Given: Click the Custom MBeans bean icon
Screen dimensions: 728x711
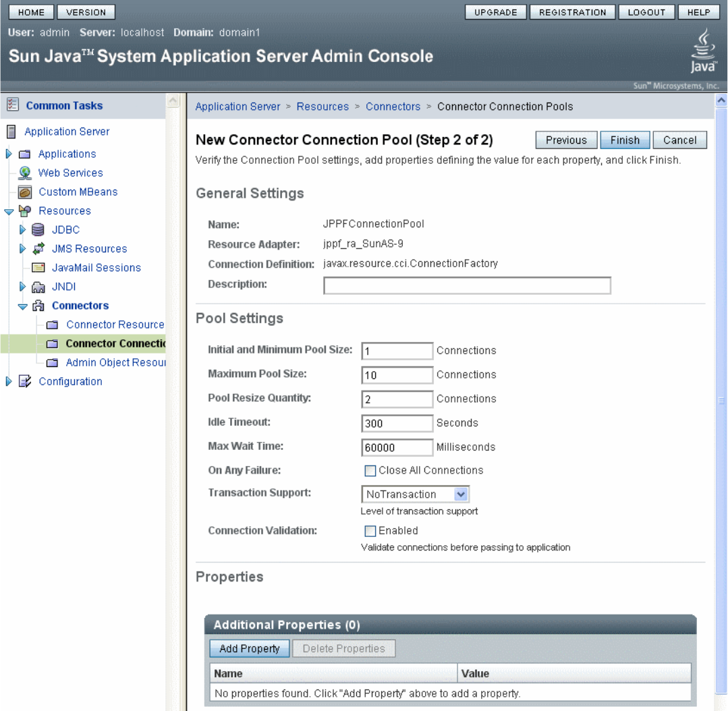Looking at the screenshot, I should pyautogui.click(x=24, y=192).
